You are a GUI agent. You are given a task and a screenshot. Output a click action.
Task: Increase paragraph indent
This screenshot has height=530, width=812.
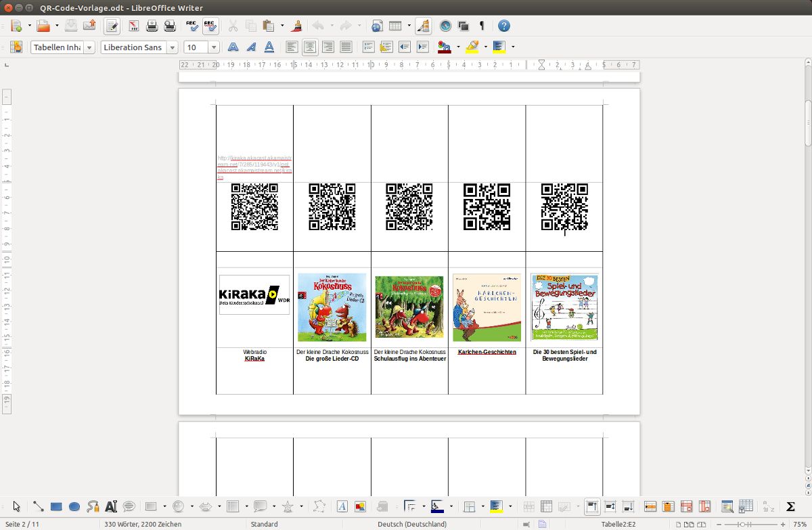pyautogui.click(x=423, y=47)
